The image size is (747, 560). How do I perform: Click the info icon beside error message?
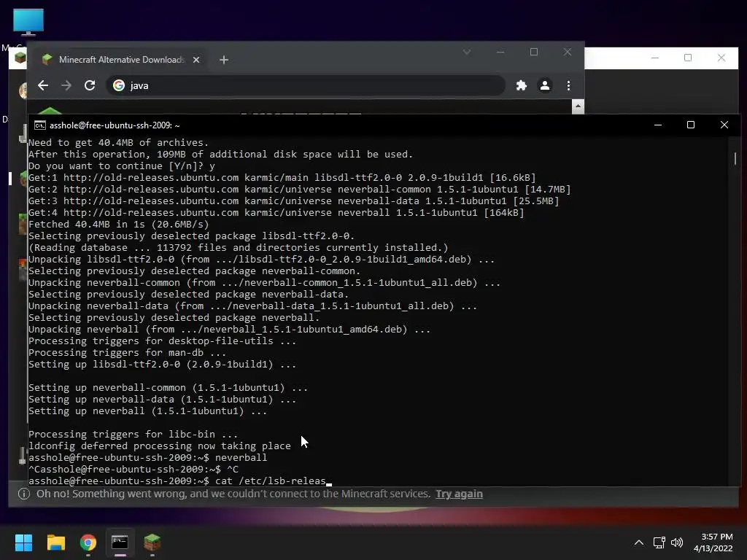click(x=24, y=494)
